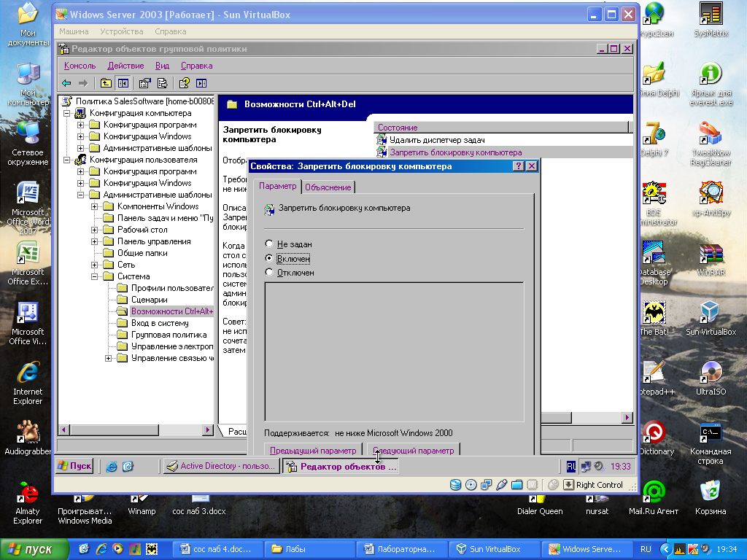
Task: Open Mail.Ru Агент desktop icon
Action: click(654, 498)
